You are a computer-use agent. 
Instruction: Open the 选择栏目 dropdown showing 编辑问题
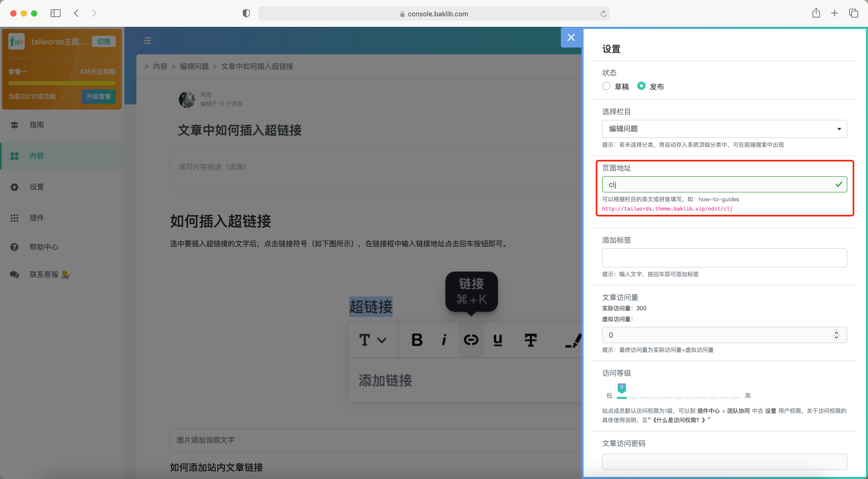tap(724, 129)
